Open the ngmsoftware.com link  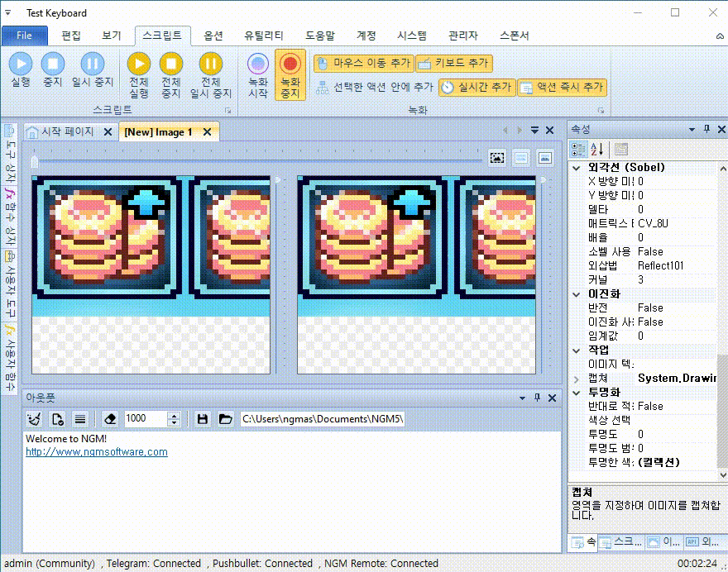(97, 452)
